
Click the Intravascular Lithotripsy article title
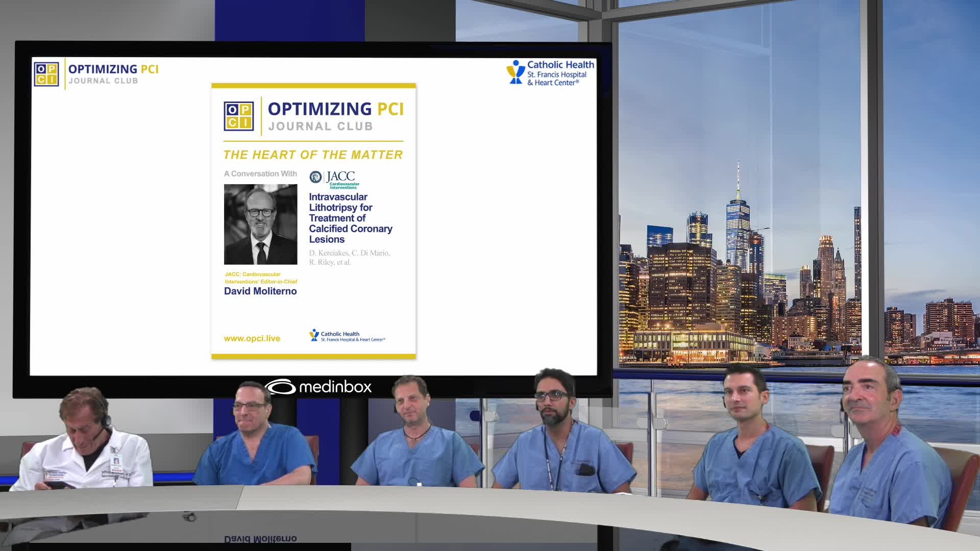350,218
